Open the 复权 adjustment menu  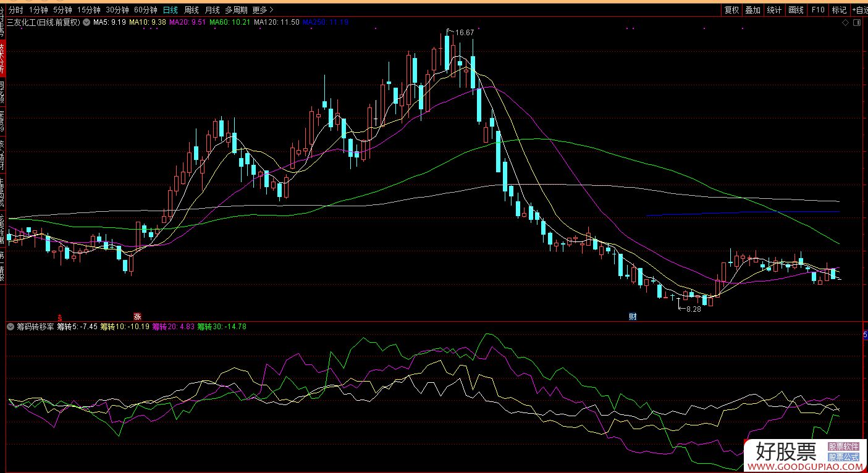[732, 10]
